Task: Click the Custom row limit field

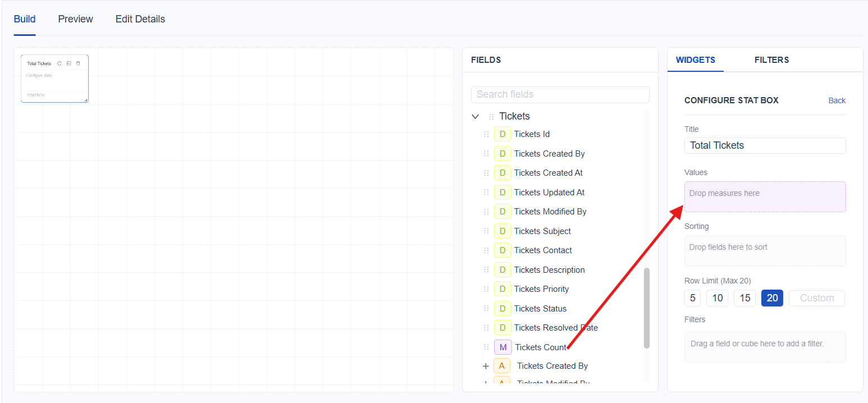Action: (x=816, y=298)
